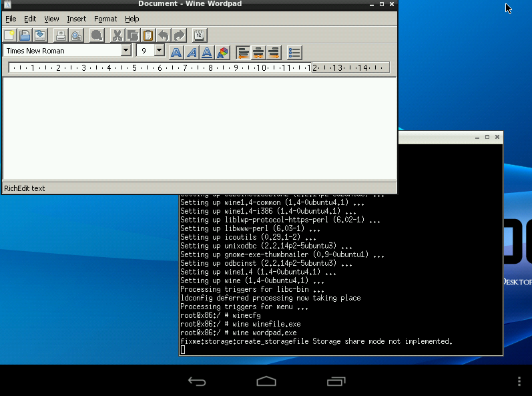Toggle italic text formatting
Image resolution: width=532 pixels, height=396 pixels.
pos(192,52)
